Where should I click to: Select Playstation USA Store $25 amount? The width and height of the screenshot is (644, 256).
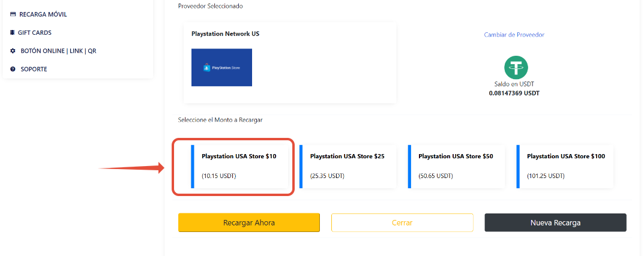(348, 167)
